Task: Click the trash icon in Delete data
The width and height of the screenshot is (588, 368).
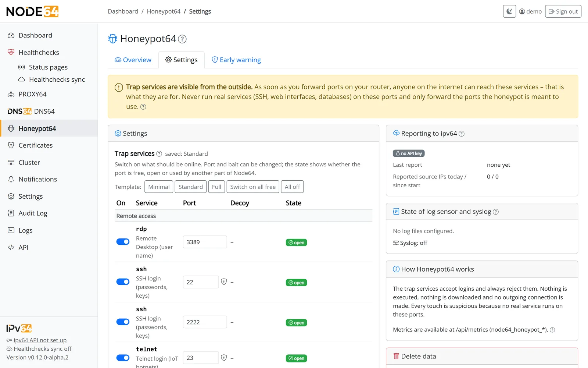Action: [396, 356]
